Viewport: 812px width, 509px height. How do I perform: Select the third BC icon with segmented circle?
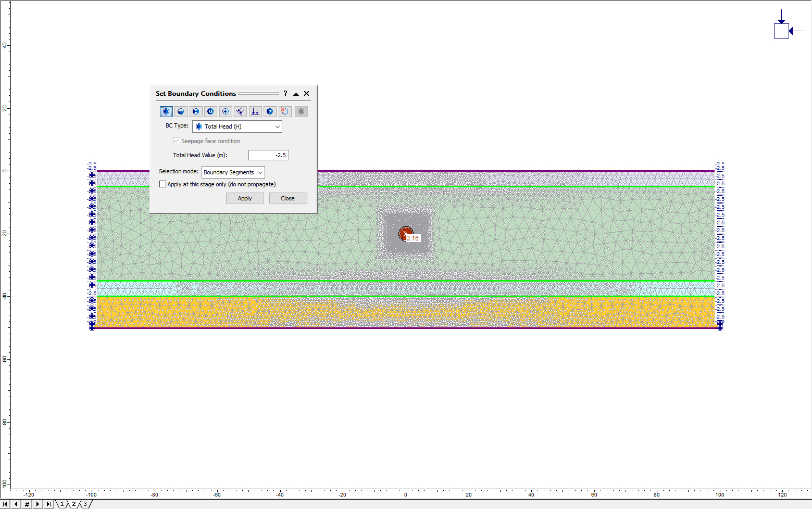[x=195, y=111]
